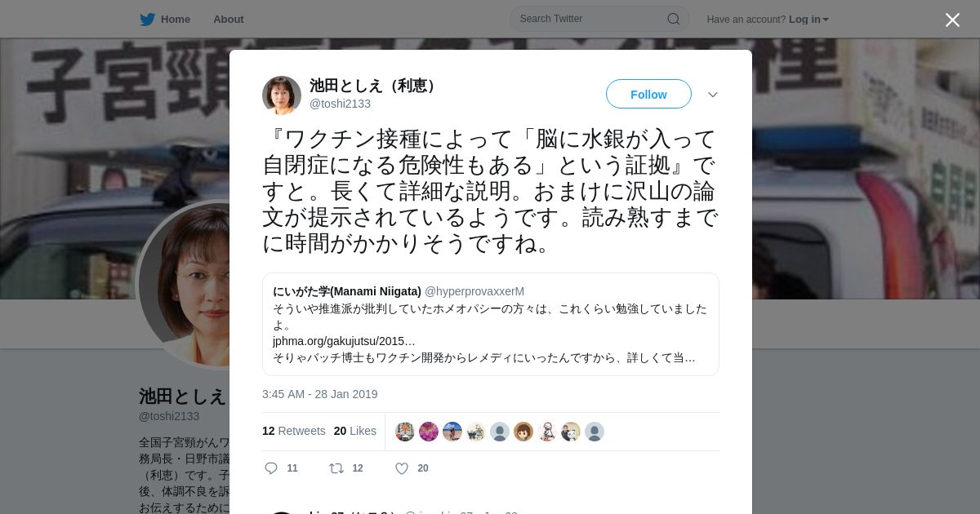The image size is (980, 514).
Task: Click the Twitter bird logo
Action: click(x=147, y=20)
